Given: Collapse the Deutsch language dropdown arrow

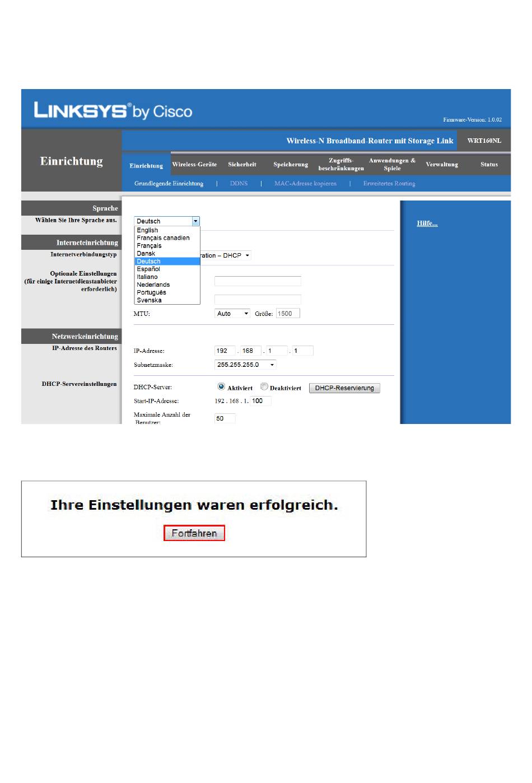Looking at the screenshot, I should pos(195,221).
